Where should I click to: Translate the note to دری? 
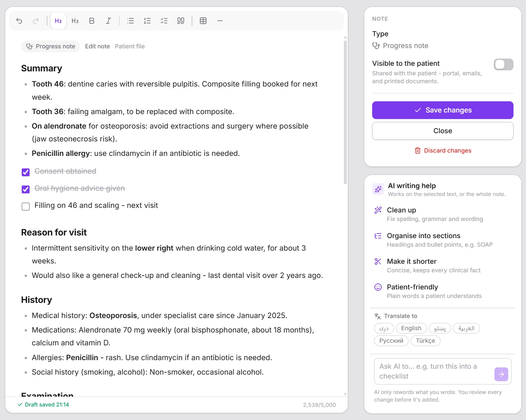pyautogui.click(x=384, y=328)
